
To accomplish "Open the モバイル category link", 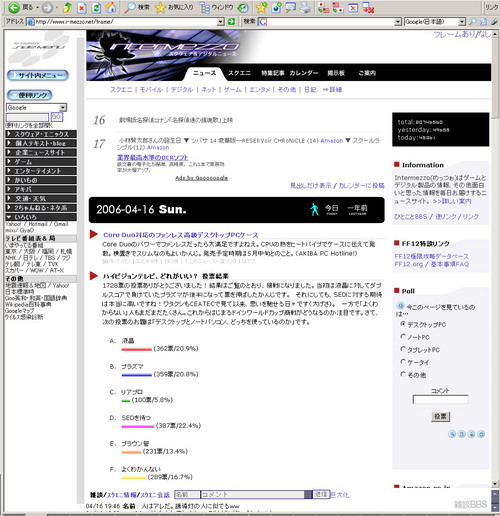I will tap(151, 89).
